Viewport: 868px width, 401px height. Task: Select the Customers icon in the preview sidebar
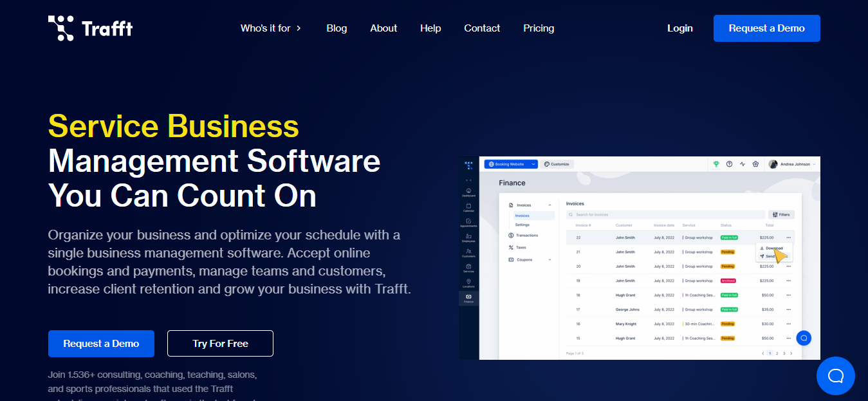pos(468,252)
